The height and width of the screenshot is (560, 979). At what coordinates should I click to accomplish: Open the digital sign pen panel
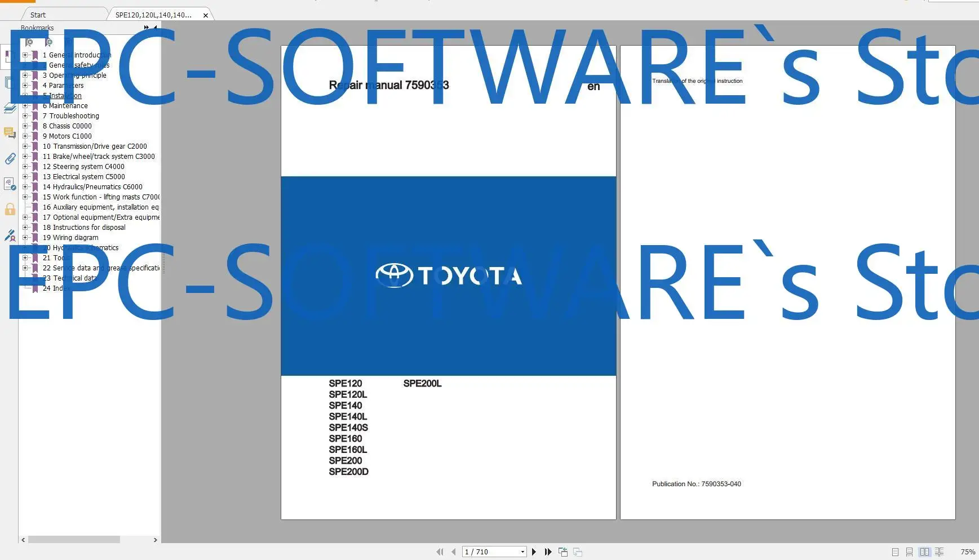(10, 235)
